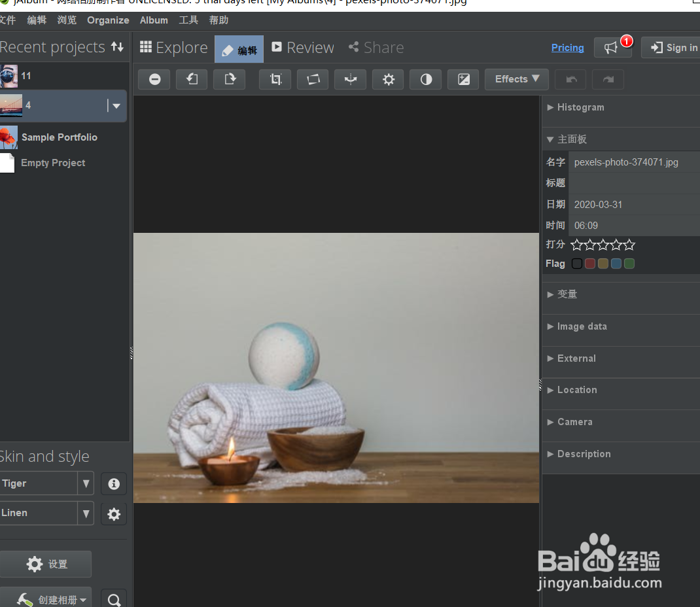
Task: Open the contrast half-circle tool icon
Action: (426, 79)
